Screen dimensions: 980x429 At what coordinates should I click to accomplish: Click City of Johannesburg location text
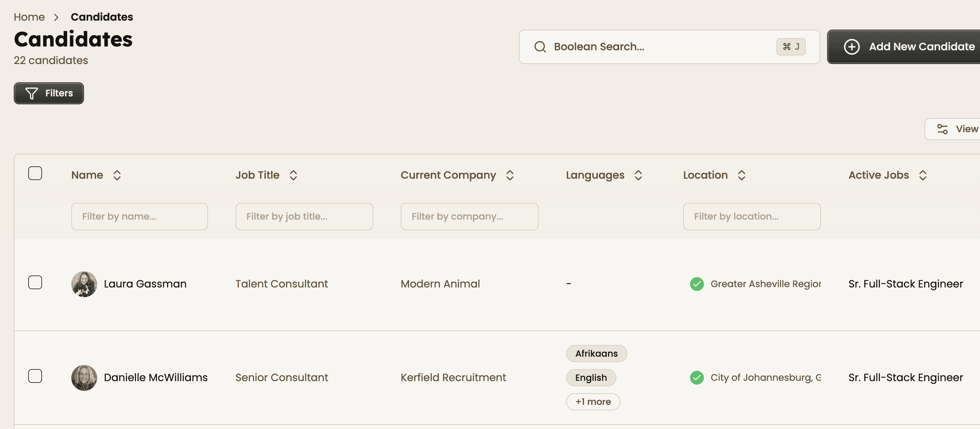765,377
